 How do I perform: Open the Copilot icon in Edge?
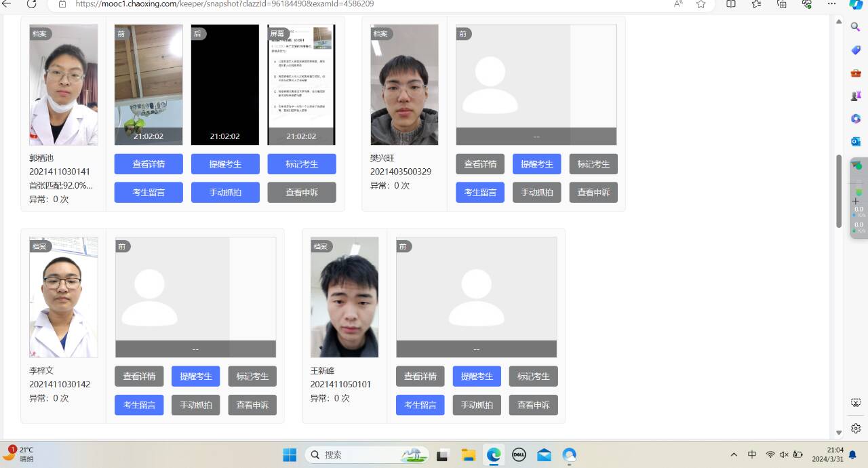pos(856,4)
